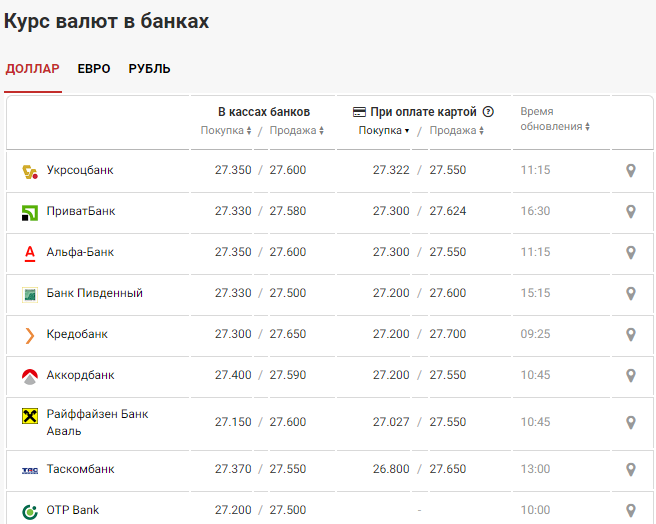The image size is (656, 524).
Task: Sort by cash desk Покупка rate
Action: [x=227, y=131]
